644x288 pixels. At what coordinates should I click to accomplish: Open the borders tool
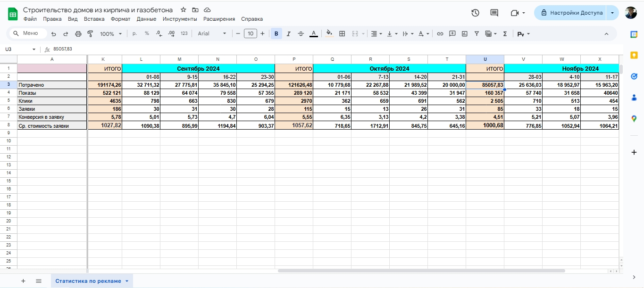click(x=342, y=34)
